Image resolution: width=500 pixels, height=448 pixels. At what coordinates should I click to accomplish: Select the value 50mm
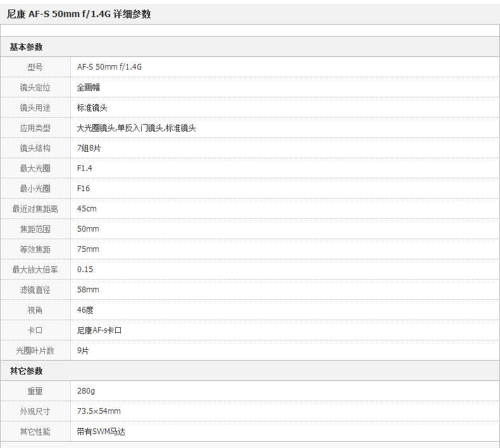coord(88,229)
